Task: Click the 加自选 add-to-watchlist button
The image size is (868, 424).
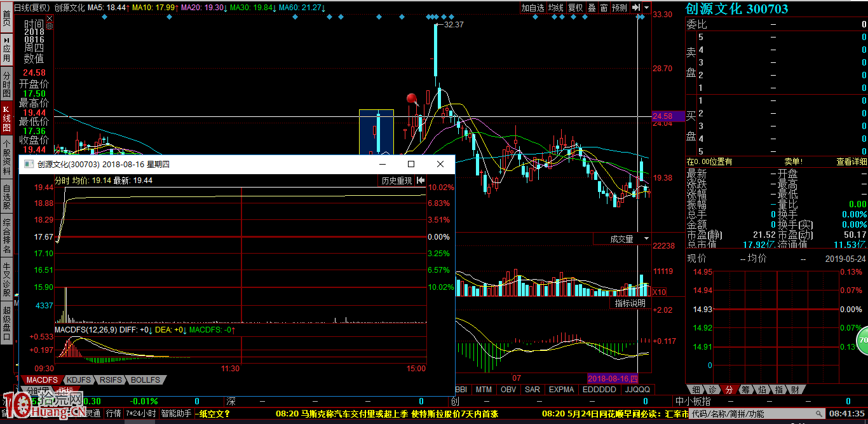Action: pyautogui.click(x=532, y=8)
